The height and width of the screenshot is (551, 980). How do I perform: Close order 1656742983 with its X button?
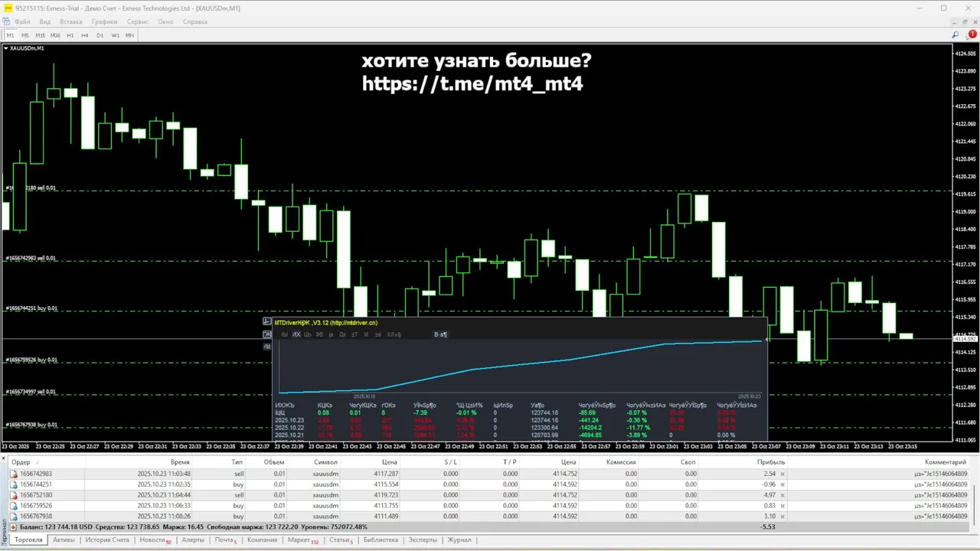tap(782, 474)
